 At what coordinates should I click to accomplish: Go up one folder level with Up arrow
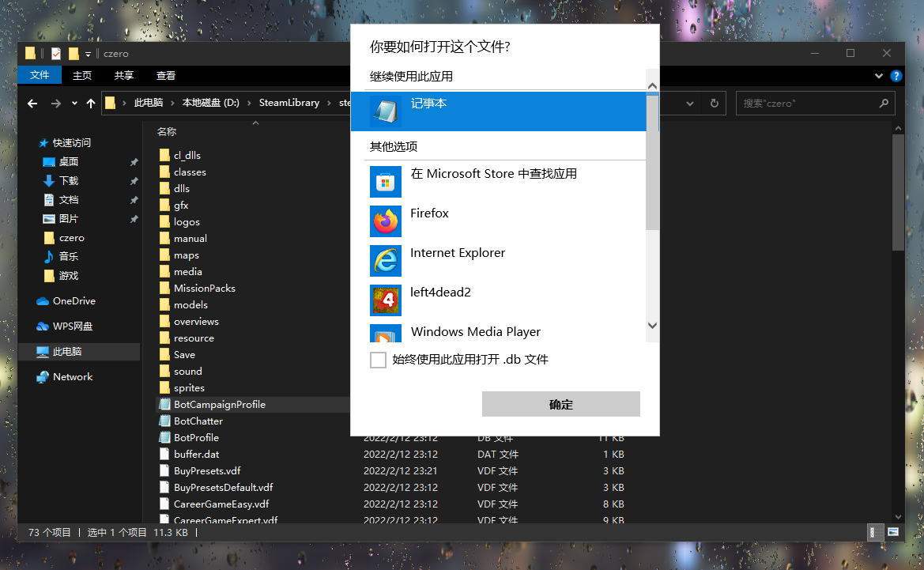pyautogui.click(x=91, y=103)
